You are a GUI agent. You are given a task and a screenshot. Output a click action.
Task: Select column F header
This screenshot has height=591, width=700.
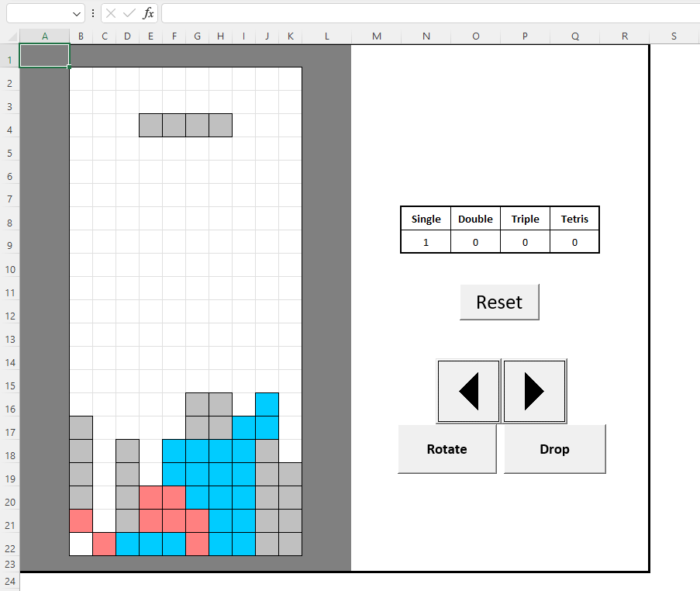(174, 36)
